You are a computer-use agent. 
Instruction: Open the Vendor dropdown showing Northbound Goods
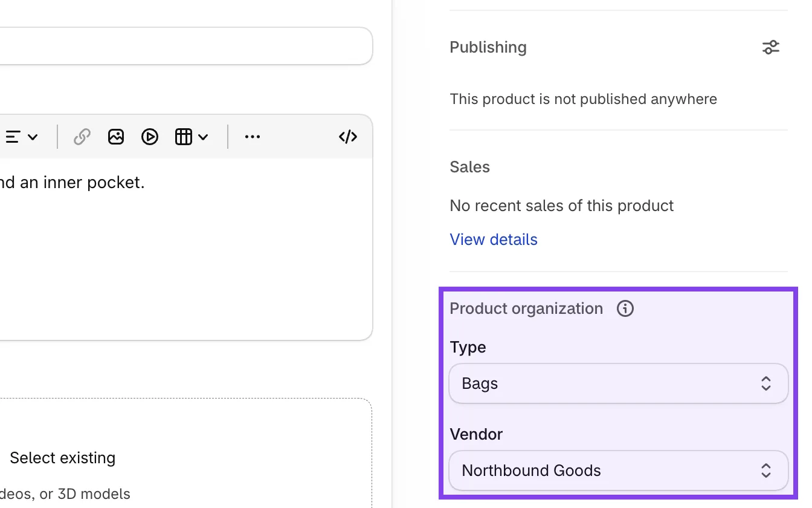(x=619, y=471)
